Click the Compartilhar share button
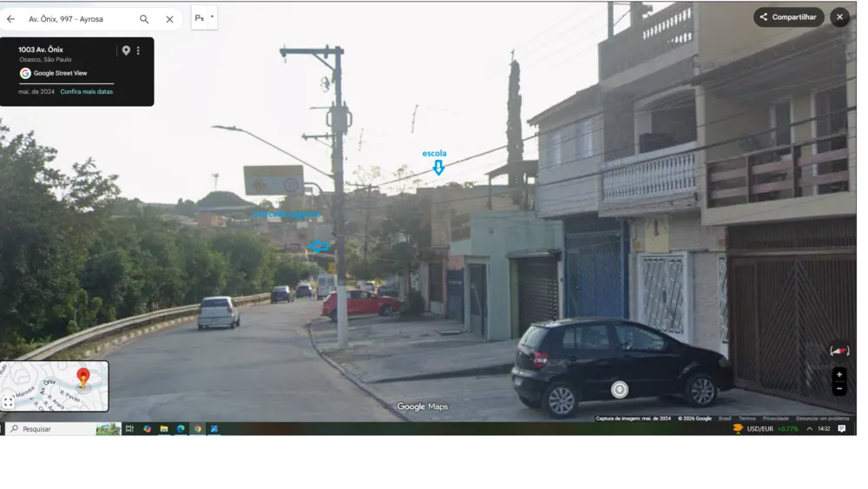 coord(788,17)
